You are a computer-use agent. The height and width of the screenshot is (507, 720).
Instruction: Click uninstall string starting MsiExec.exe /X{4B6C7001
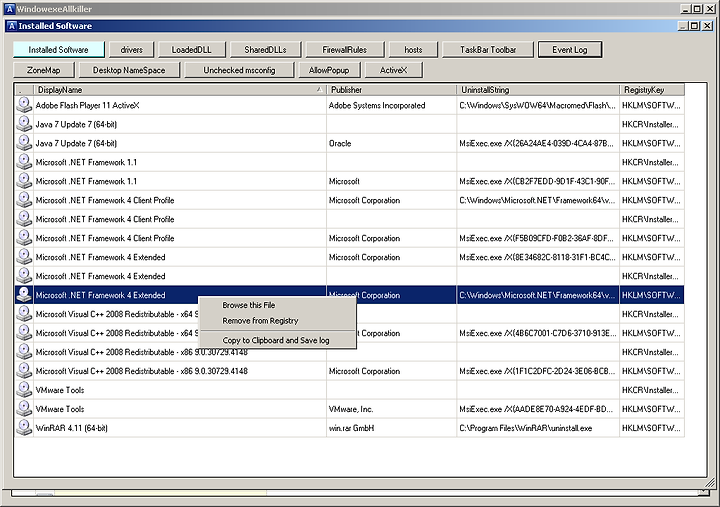[x=538, y=333]
